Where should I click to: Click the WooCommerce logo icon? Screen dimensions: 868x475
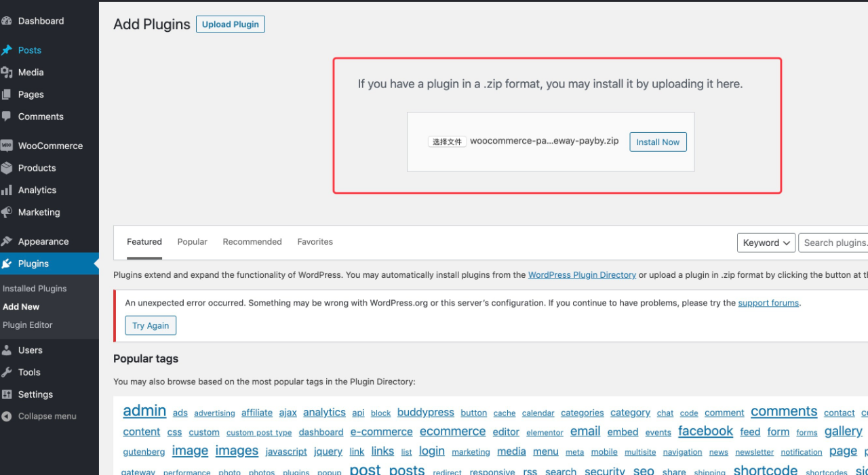click(7, 146)
